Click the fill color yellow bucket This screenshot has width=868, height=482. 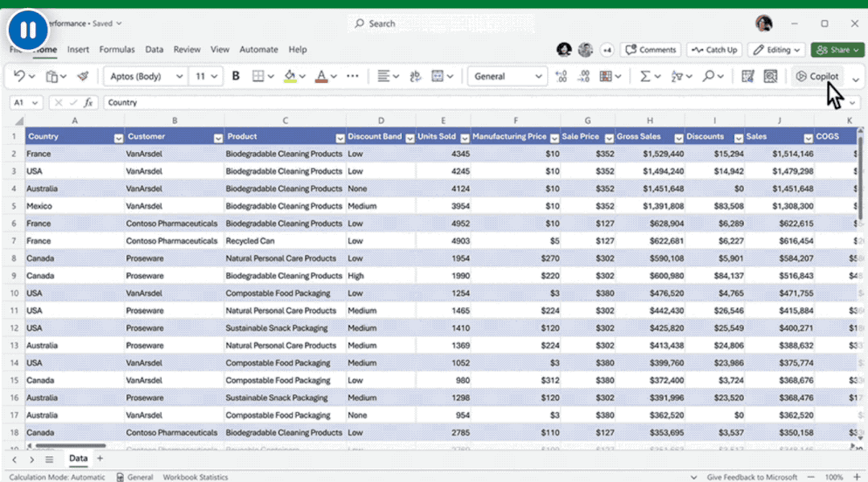(x=290, y=76)
